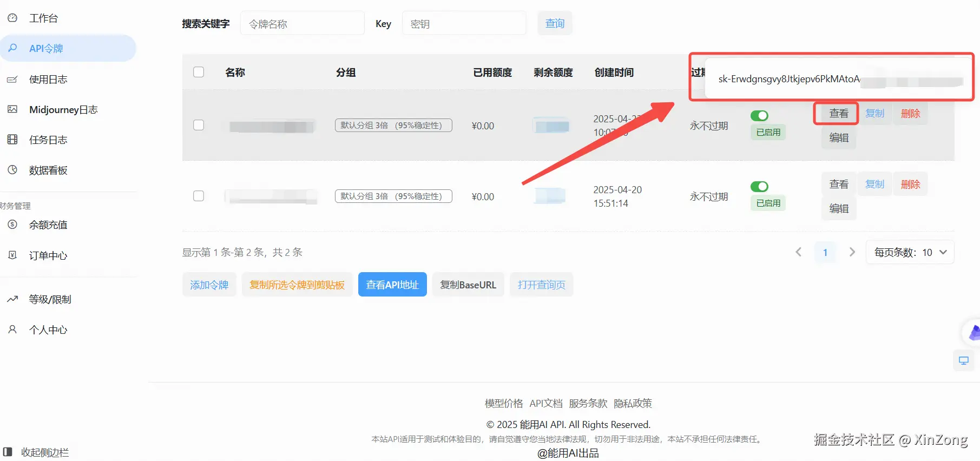Open the 工作台 dashboard icon

pyautogui.click(x=12, y=18)
